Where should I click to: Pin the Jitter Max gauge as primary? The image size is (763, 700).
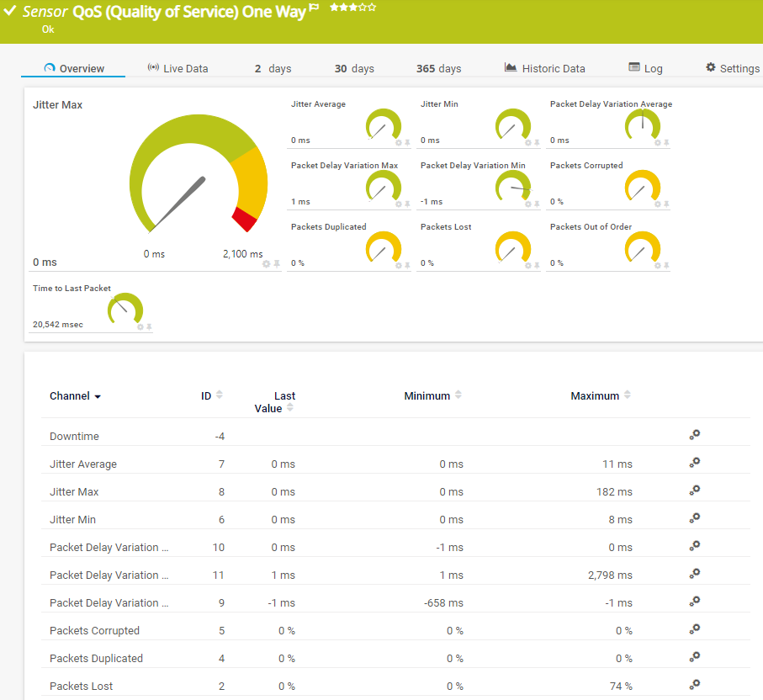pyautogui.click(x=277, y=263)
